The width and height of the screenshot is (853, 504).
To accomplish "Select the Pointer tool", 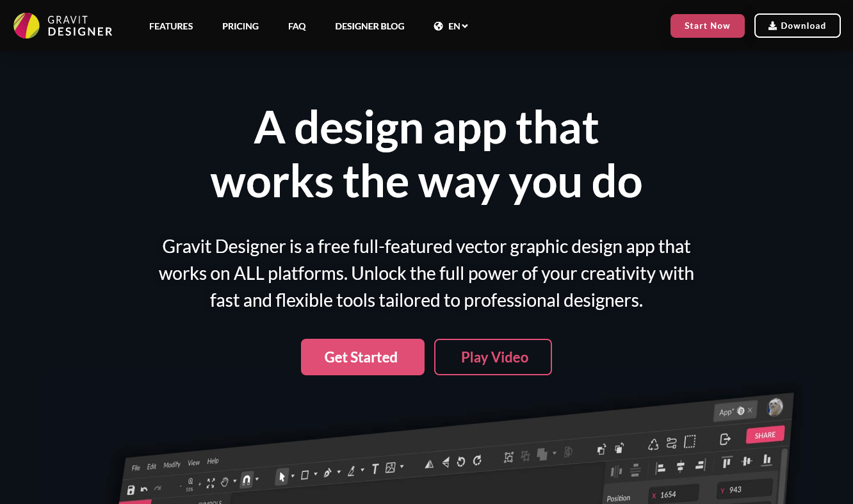I will 282,476.
